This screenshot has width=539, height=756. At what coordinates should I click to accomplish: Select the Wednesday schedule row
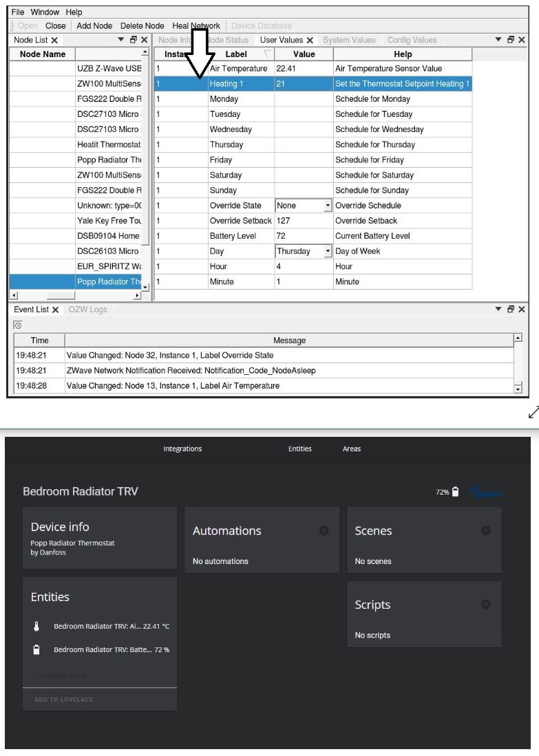tap(313, 129)
